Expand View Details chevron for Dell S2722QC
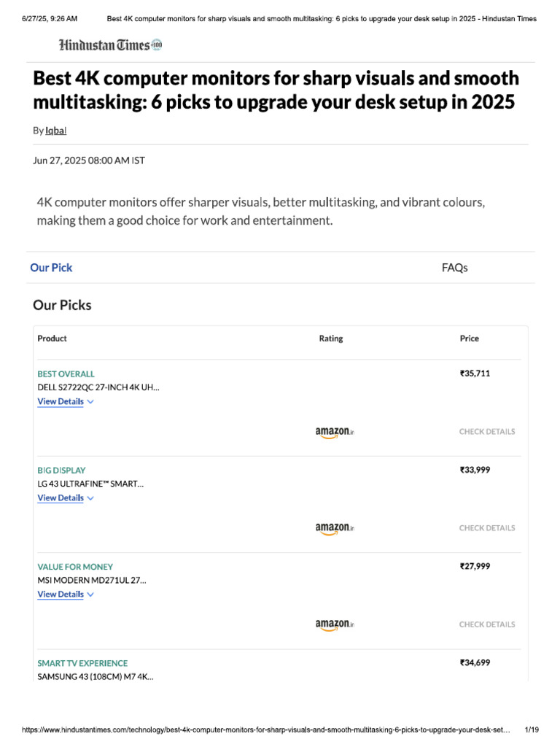 pos(90,402)
